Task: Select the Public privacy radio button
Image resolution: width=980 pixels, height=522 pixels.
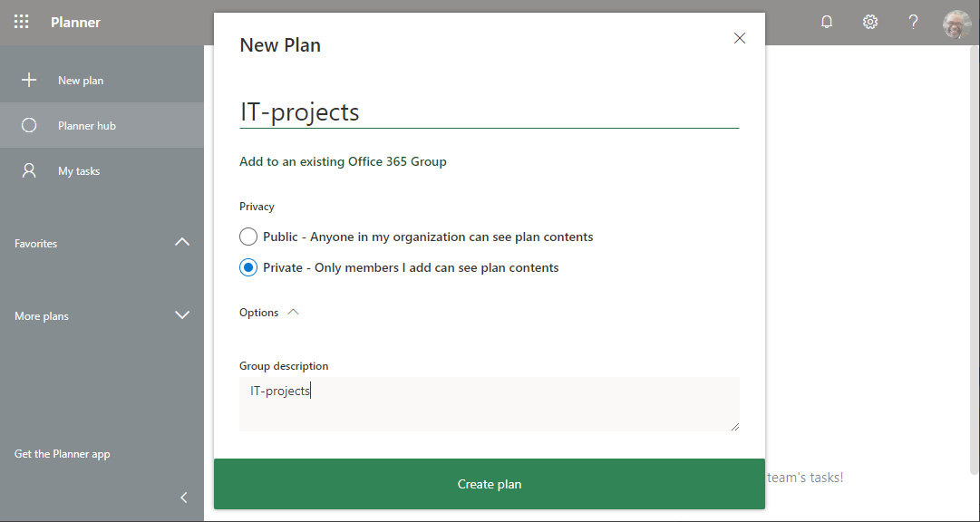Action: 248,237
